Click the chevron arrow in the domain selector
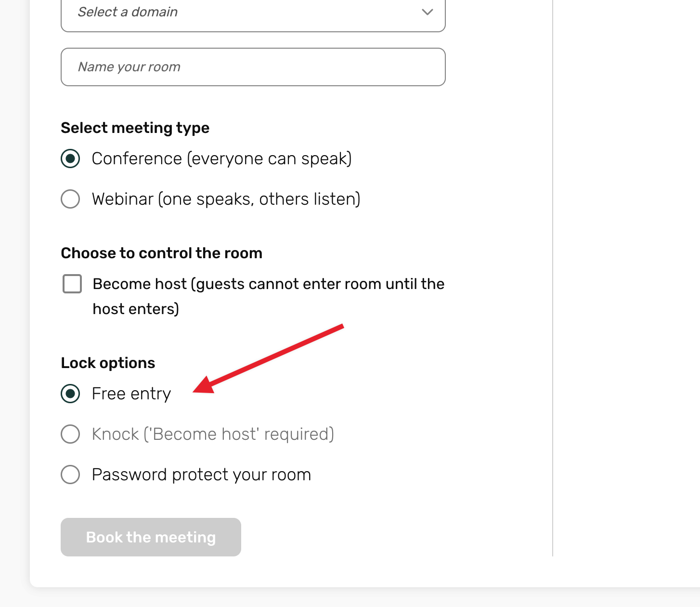Screen dimensions: 700x607 coord(427,12)
